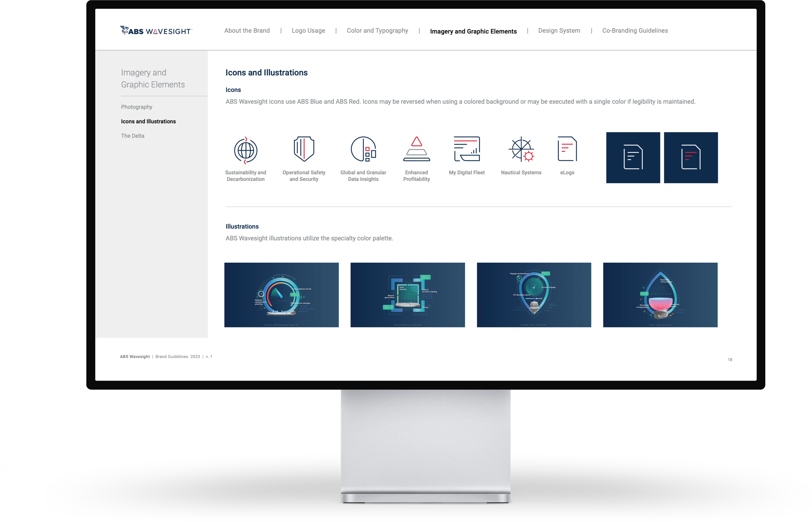The image size is (812, 522).
Task: Select Imagery and Graphic Elements tab
Action: point(473,31)
